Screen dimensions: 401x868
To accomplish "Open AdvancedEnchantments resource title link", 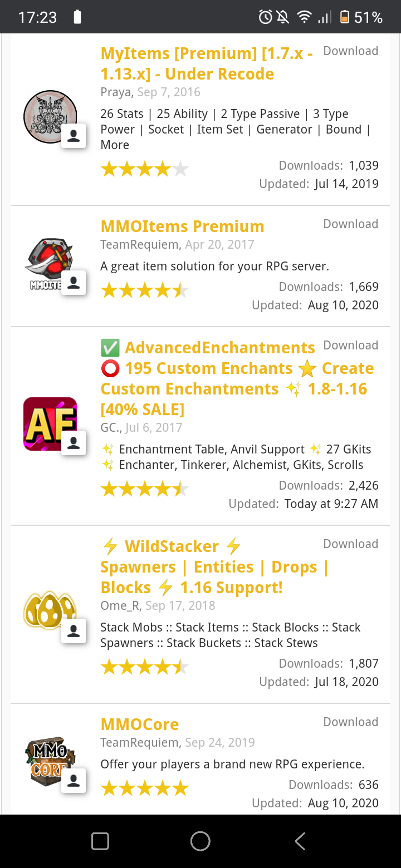I will tap(219, 348).
